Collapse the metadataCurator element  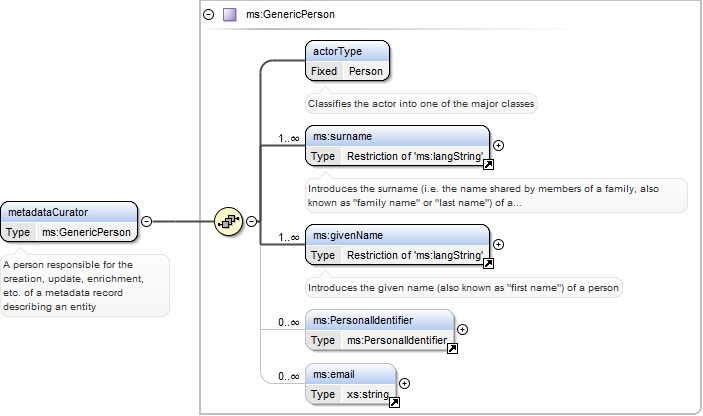pyautogui.click(x=146, y=221)
